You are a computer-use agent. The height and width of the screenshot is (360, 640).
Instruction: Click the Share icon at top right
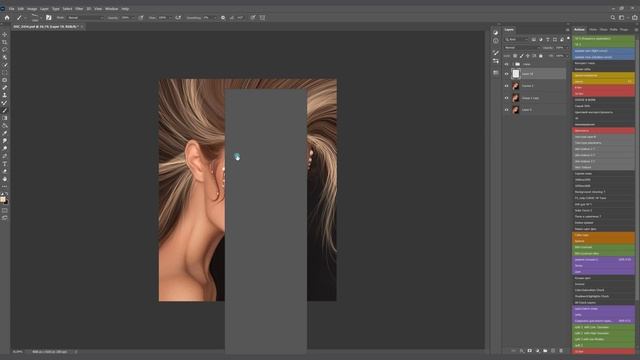pyautogui.click(x=634, y=18)
